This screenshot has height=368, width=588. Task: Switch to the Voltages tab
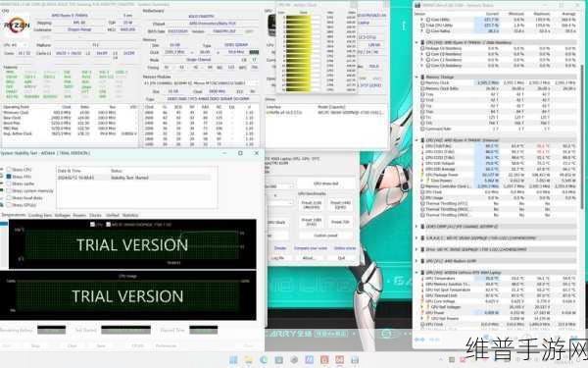coord(63,215)
